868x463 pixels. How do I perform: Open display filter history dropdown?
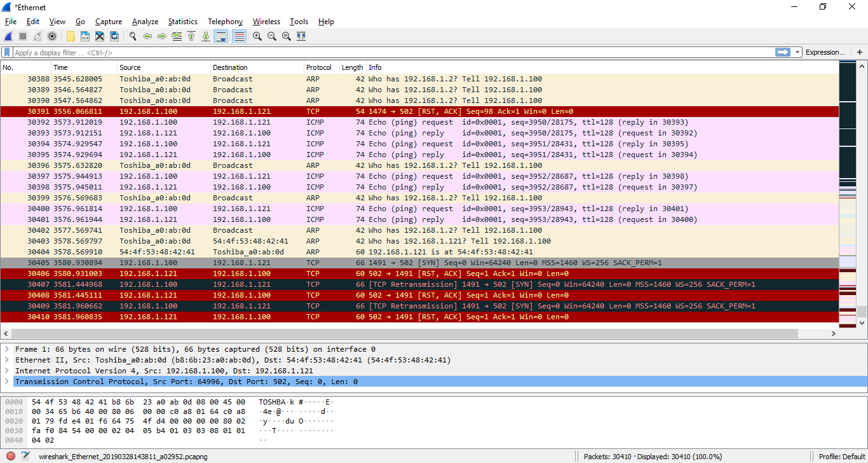point(797,53)
